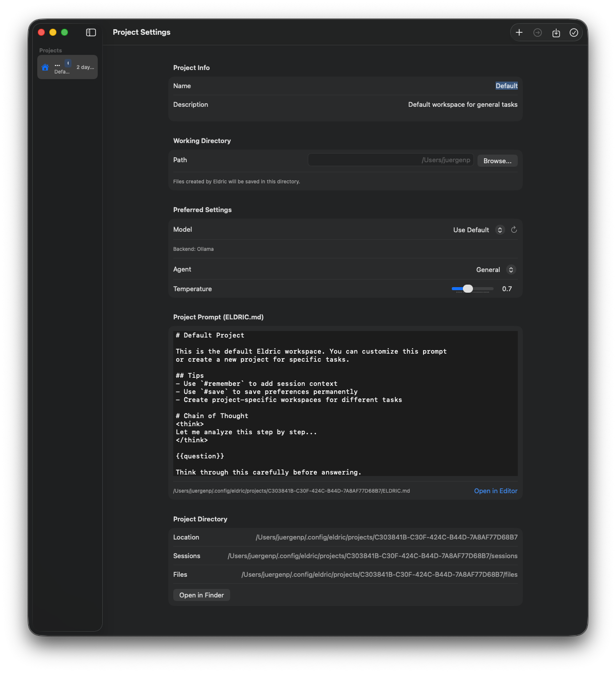Screen dimensions: 616x673
Task: Open ELDRIC.md via the Open in Editor link
Action: [495, 491]
